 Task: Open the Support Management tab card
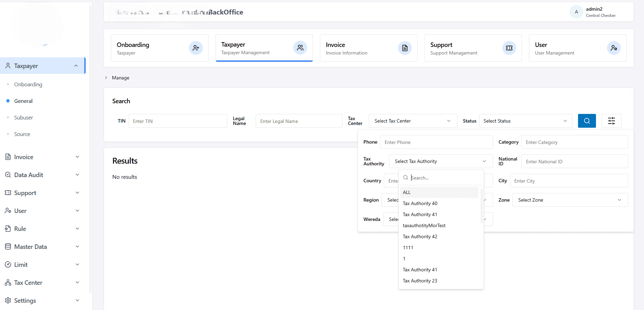473,48
